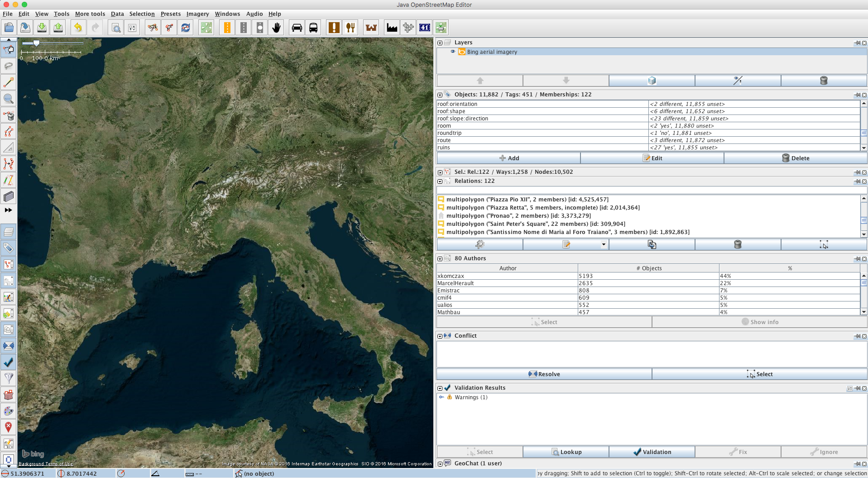Select the Saint Peter's Square multipolygon relation
The width and height of the screenshot is (868, 478).
click(535, 224)
